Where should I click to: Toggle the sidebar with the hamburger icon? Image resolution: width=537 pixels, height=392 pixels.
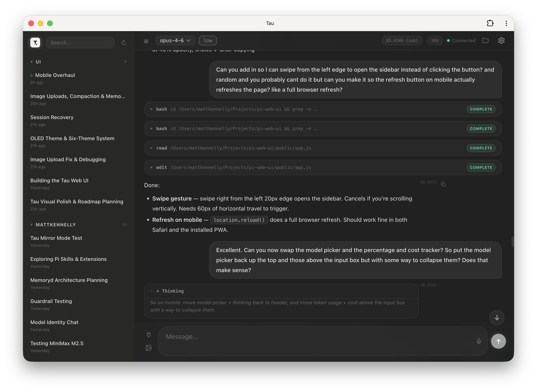click(x=146, y=41)
